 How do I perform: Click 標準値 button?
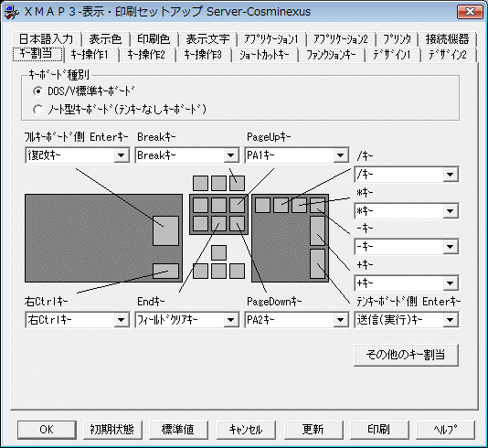178,430
